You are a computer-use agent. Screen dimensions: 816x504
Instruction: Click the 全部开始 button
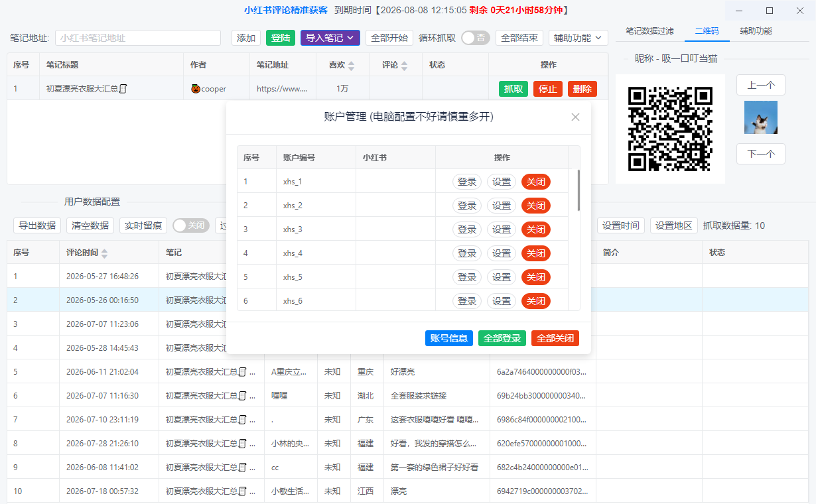tap(389, 38)
